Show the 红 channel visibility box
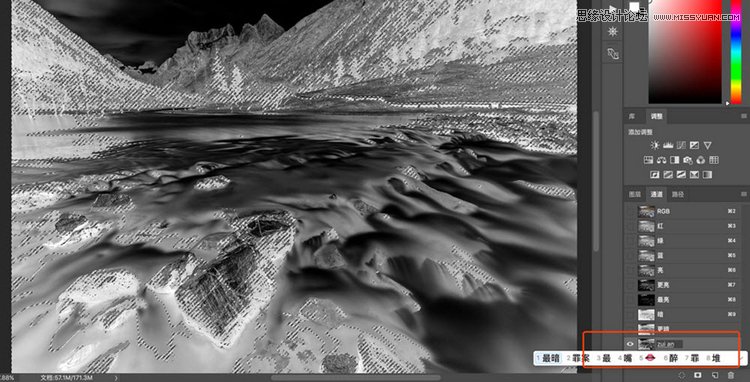Viewport: 750px width, 382px height. 630,226
